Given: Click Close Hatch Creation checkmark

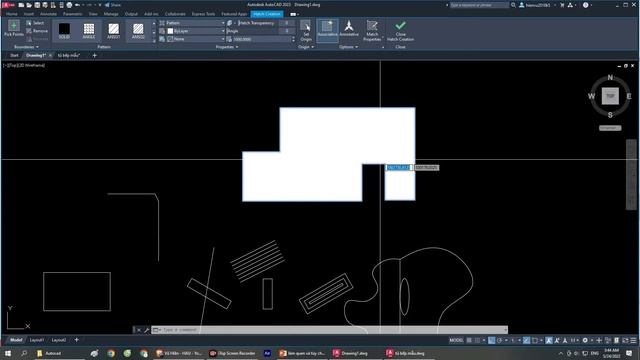Looking at the screenshot, I should [400, 31].
